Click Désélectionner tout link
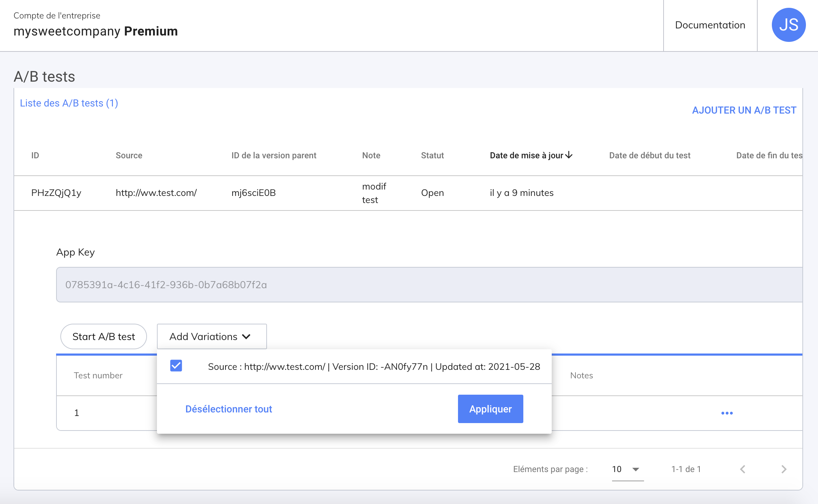Viewport: 818px width, 504px height. pyautogui.click(x=229, y=409)
